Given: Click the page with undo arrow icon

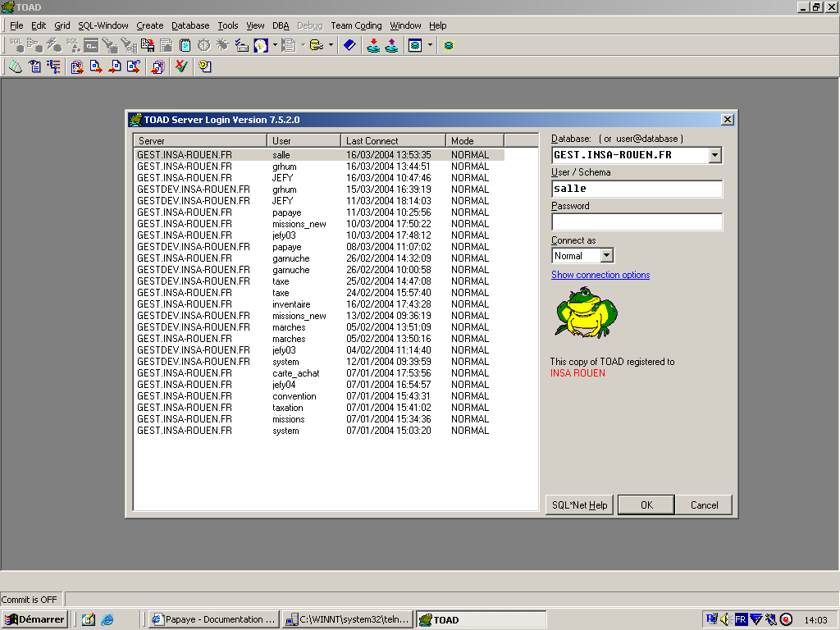Looking at the screenshot, I should click(x=134, y=66).
